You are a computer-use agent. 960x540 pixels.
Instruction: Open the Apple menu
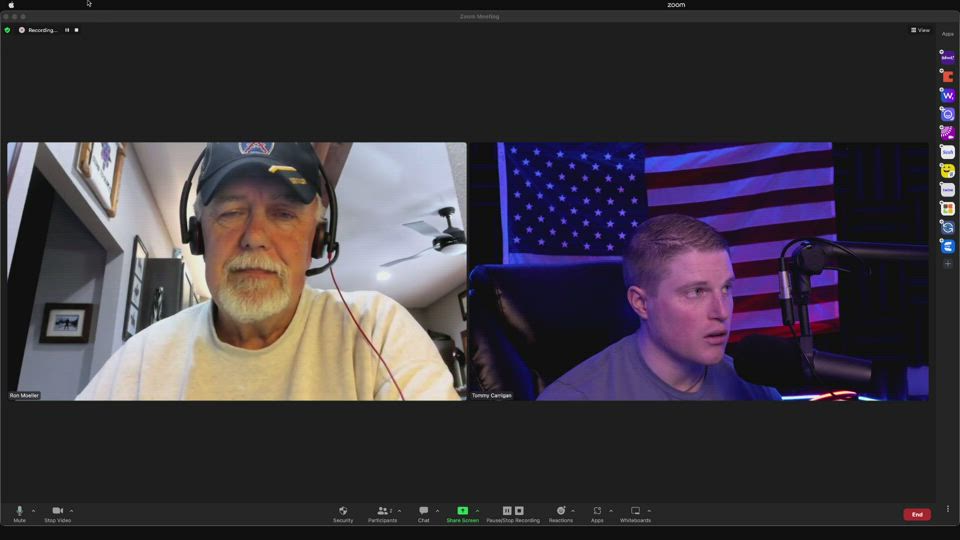coord(11,5)
